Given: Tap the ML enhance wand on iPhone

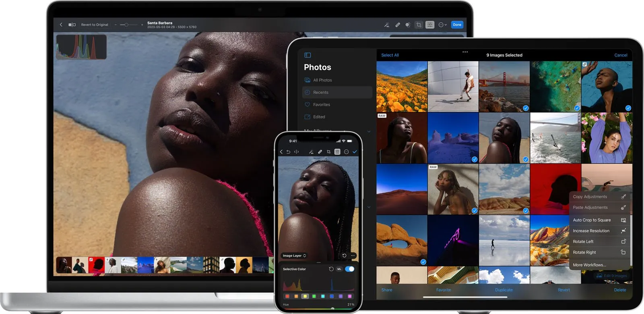Looking at the screenshot, I should [311, 152].
